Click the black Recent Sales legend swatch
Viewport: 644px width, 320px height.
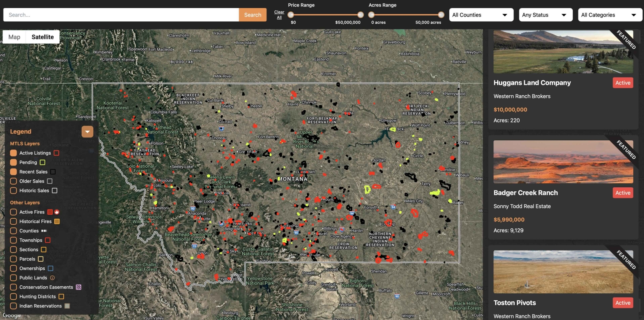(53, 172)
